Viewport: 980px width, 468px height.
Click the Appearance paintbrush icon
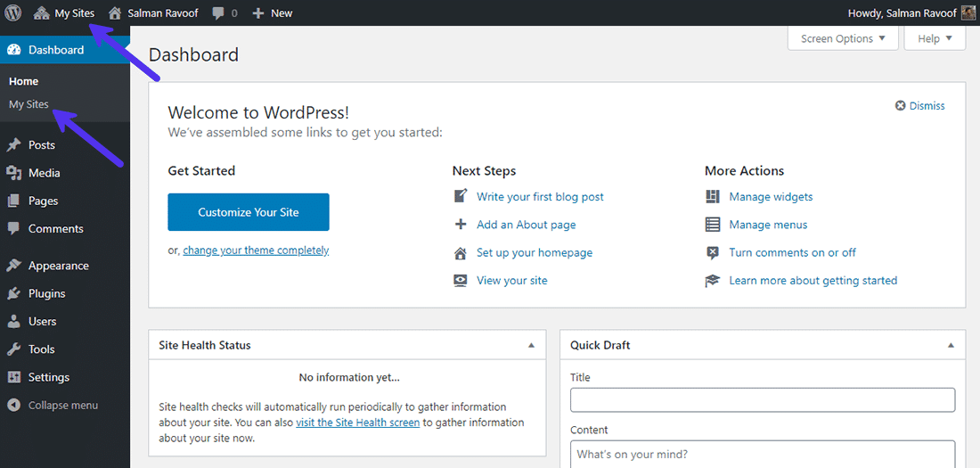14,266
